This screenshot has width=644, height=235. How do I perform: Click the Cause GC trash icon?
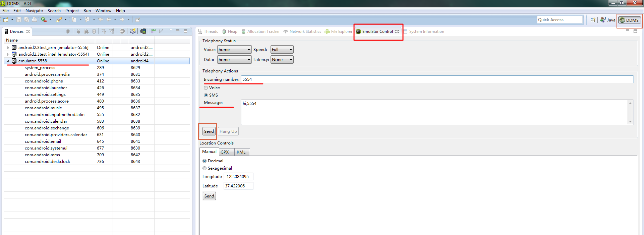pos(94,31)
